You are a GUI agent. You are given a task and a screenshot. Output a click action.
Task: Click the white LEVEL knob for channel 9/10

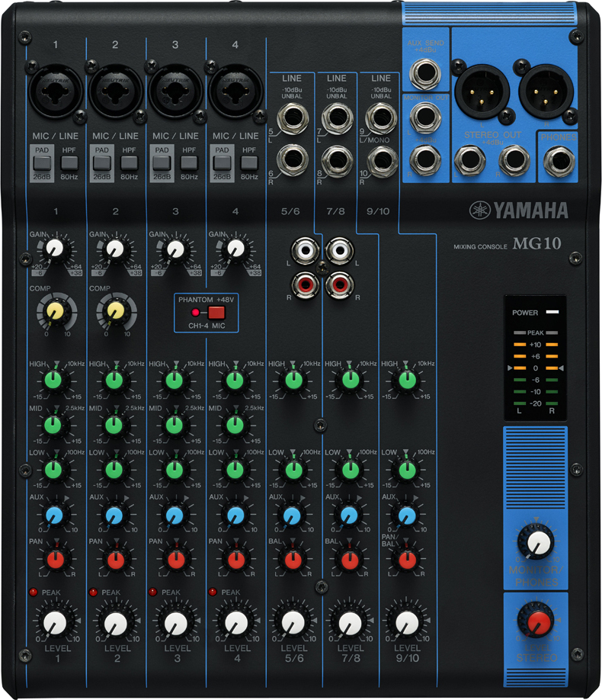(x=407, y=623)
